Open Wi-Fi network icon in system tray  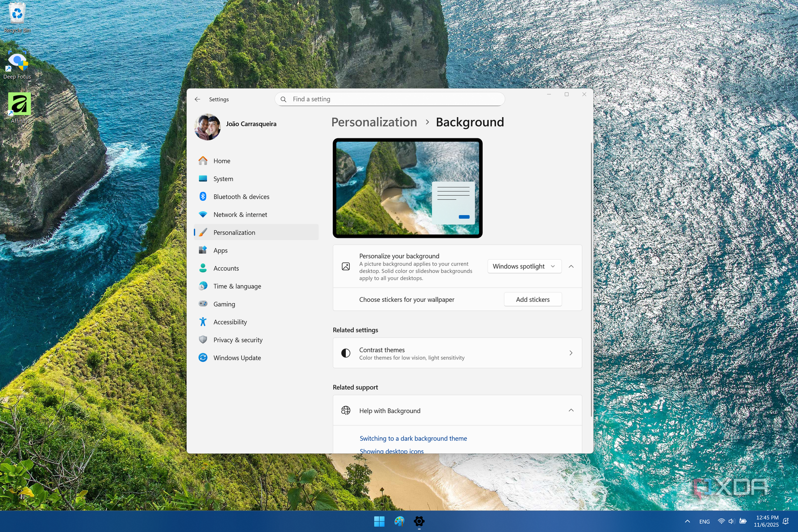721,521
